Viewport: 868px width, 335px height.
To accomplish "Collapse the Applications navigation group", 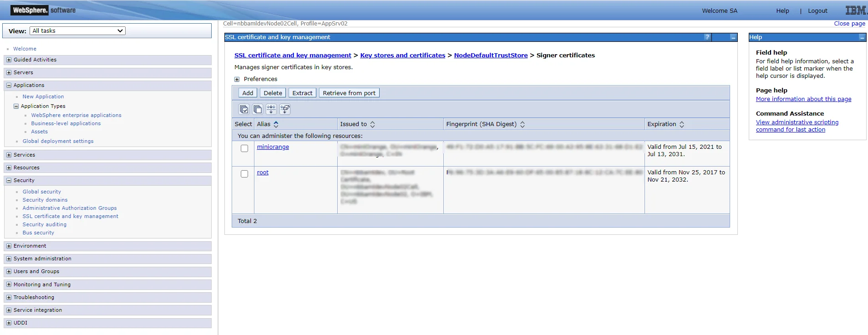I will 9,85.
